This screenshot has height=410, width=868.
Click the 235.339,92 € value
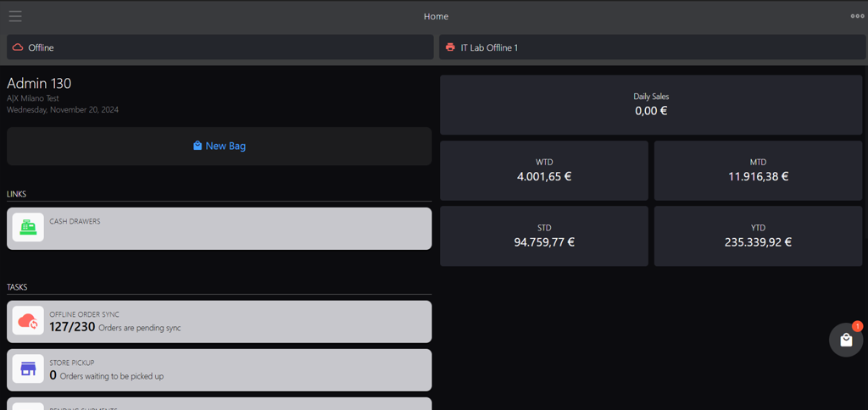(759, 242)
